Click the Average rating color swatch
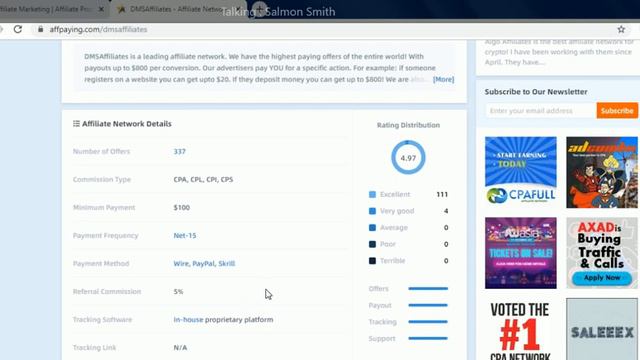 pyautogui.click(x=372, y=228)
